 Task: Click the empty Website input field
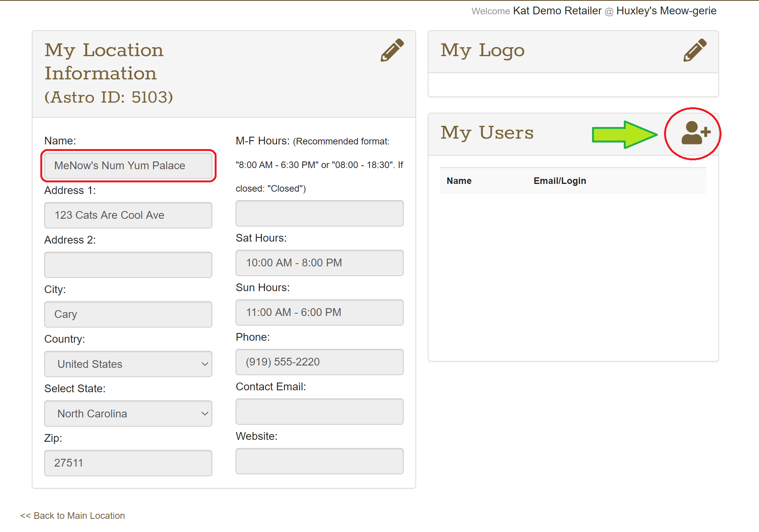[x=319, y=461]
